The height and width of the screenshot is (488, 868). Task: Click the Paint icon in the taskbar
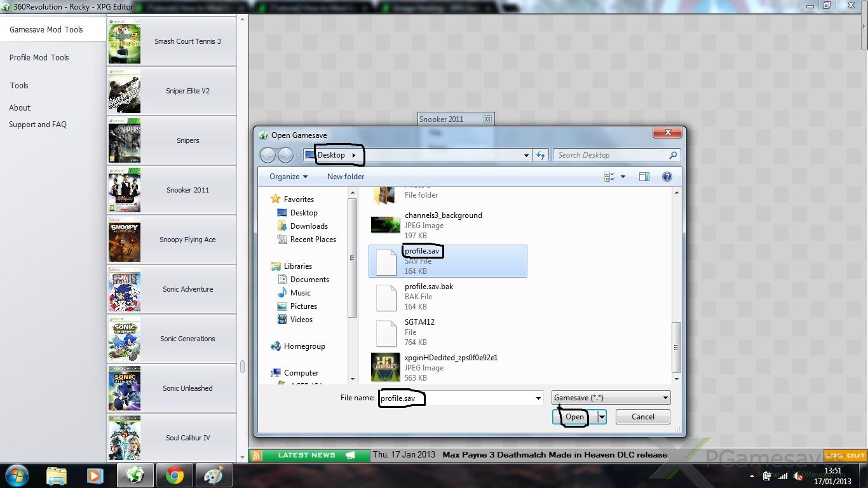click(214, 475)
